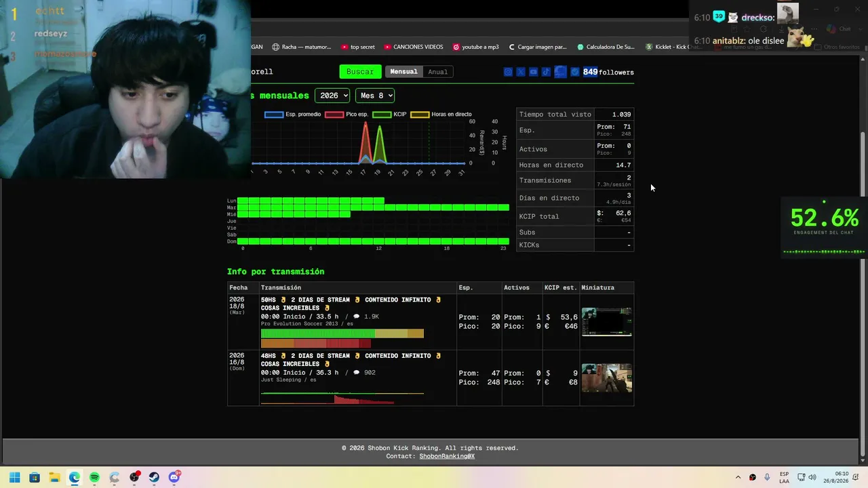This screenshot has height=488, width=868.
Task: Click the 'Pro Evolution Soccer 2013 / es' text
Action: point(307,324)
